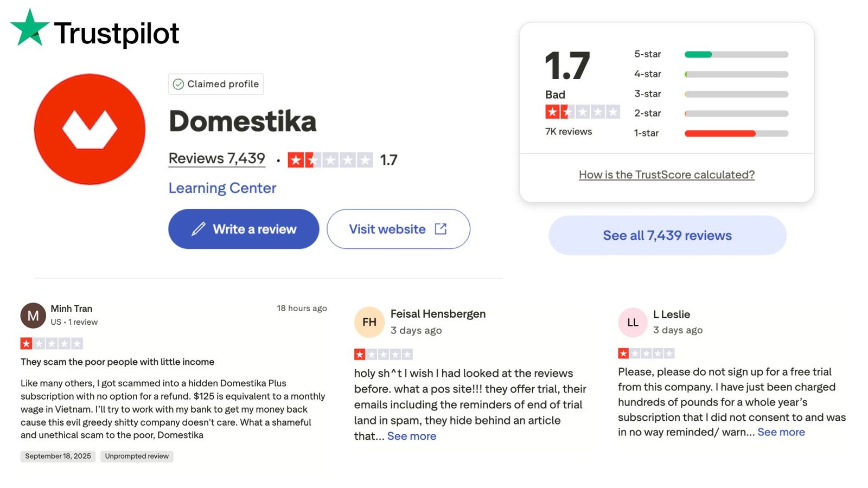Click the Trustpilot green star logo
This screenshot has height=488, width=868.
[x=29, y=28]
